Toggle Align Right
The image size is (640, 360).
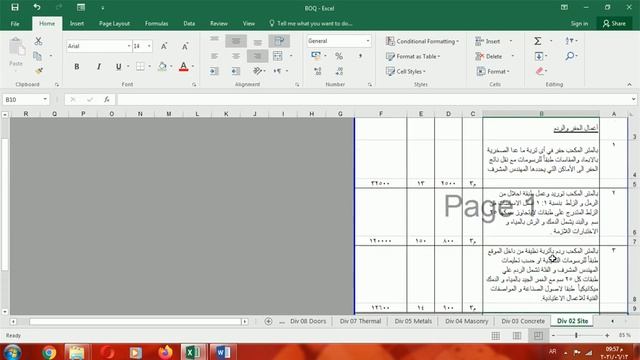click(x=257, y=56)
